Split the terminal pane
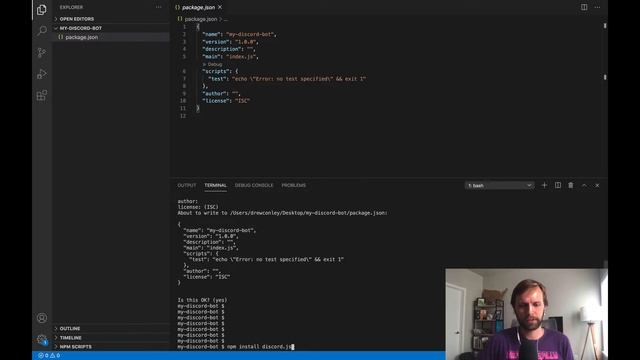The height and width of the screenshot is (360, 640). click(558, 185)
